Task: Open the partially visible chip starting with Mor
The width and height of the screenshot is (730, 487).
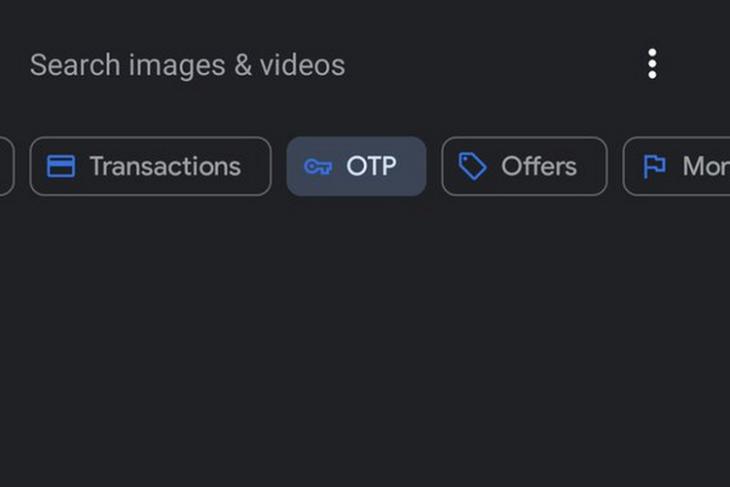Action: [676, 166]
